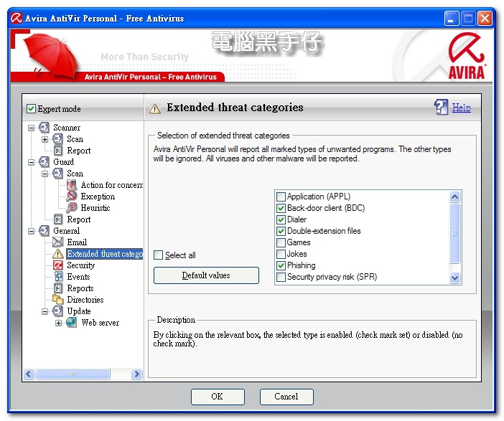Click the Help question mark icon
The height and width of the screenshot is (421, 504).
pyautogui.click(x=441, y=107)
